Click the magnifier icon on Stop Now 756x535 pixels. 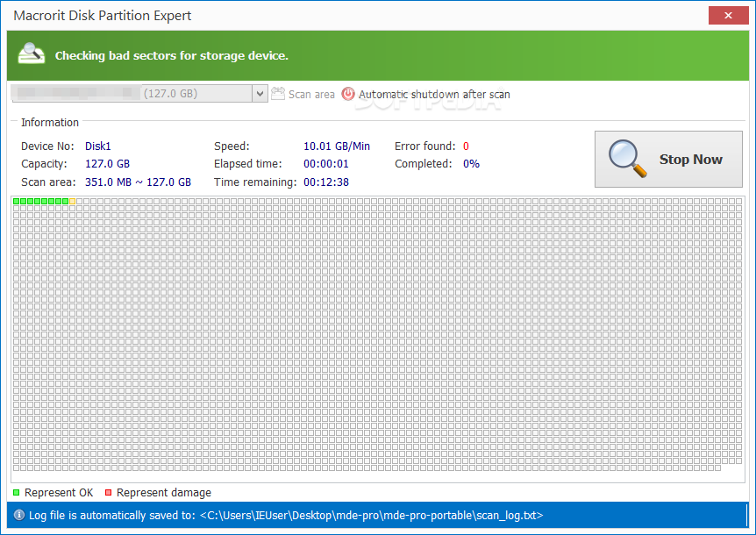click(627, 159)
